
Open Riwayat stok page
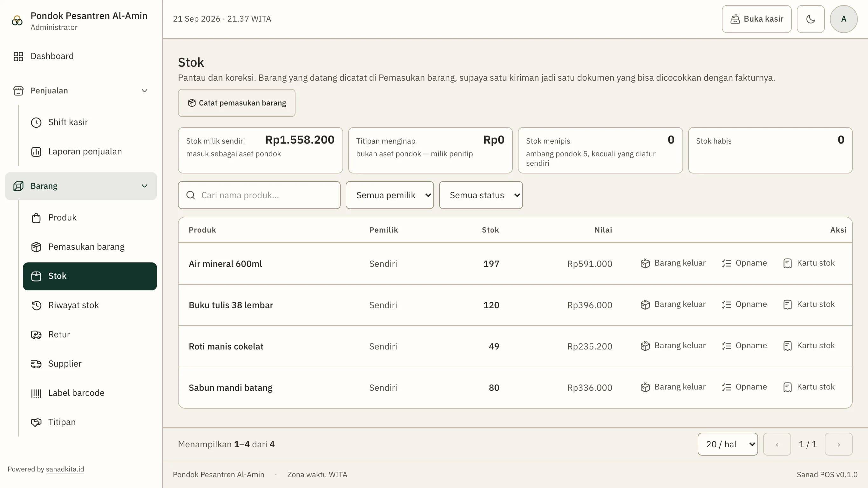coord(90,305)
